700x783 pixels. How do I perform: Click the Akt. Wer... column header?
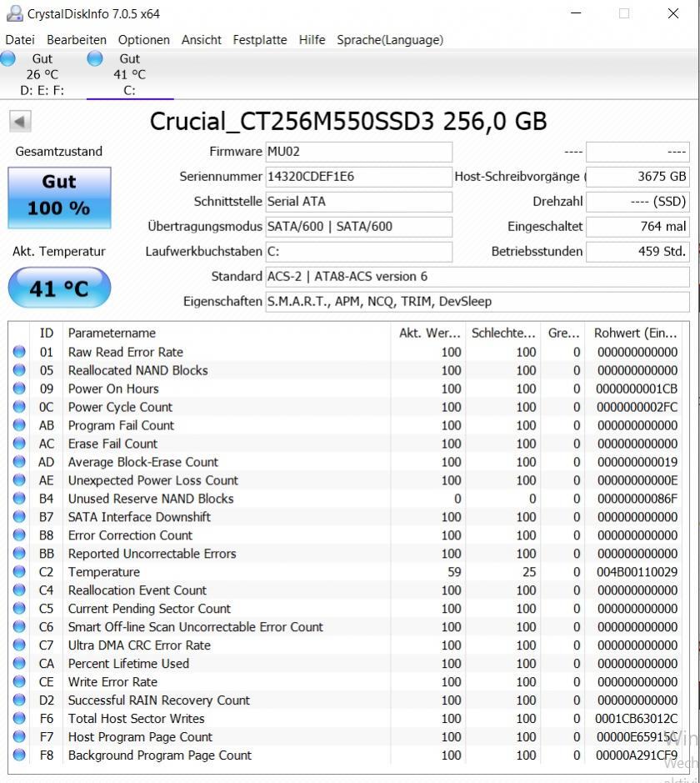(428, 333)
